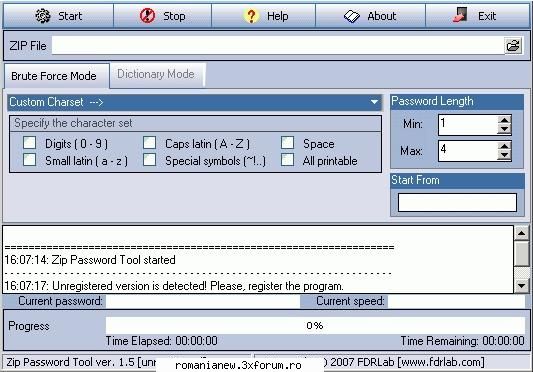This screenshot has width=533, height=372.
Task: Enable the Digits (0 - 9) checkbox
Action: point(30,143)
